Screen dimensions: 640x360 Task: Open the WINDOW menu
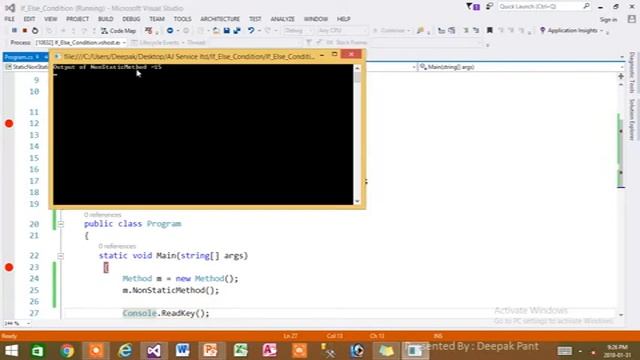pos(316,19)
